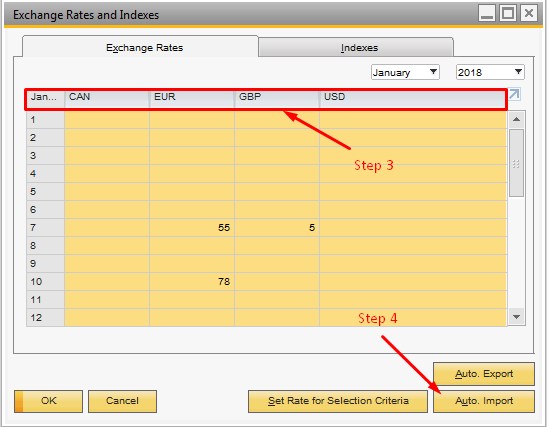Click the vertical scrollbar thumb

(516, 163)
